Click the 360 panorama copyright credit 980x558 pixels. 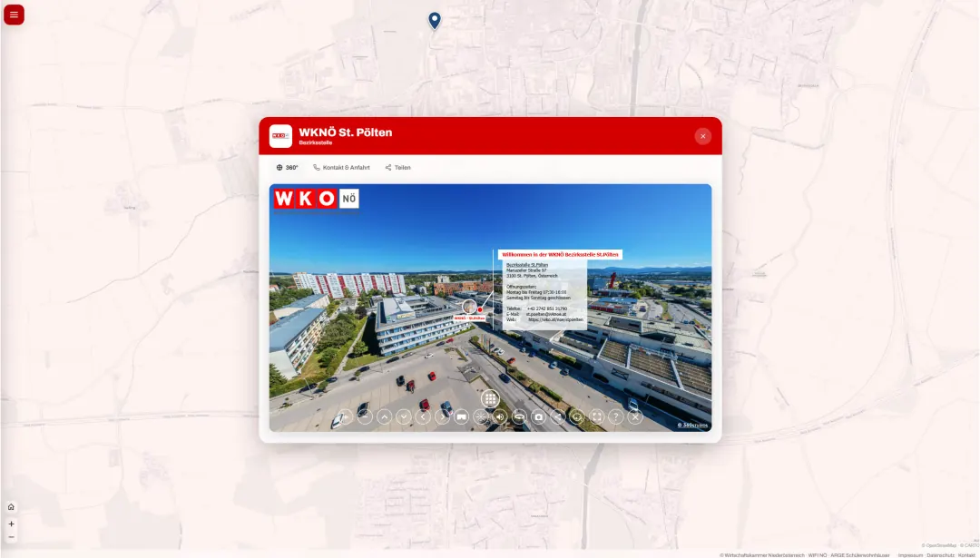pos(693,425)
